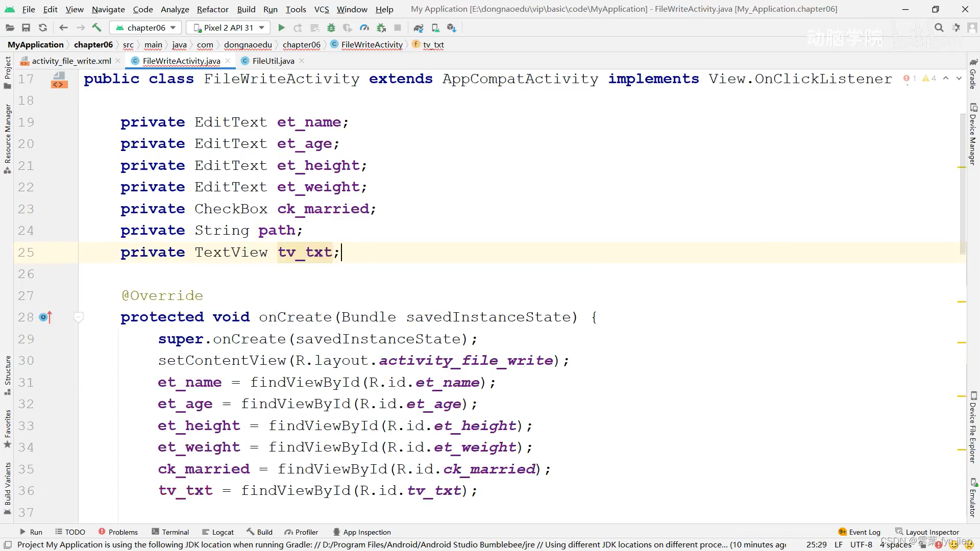Open the Refactor menu
The width and height of the screenshot is (980, 551).
(212, 9)
